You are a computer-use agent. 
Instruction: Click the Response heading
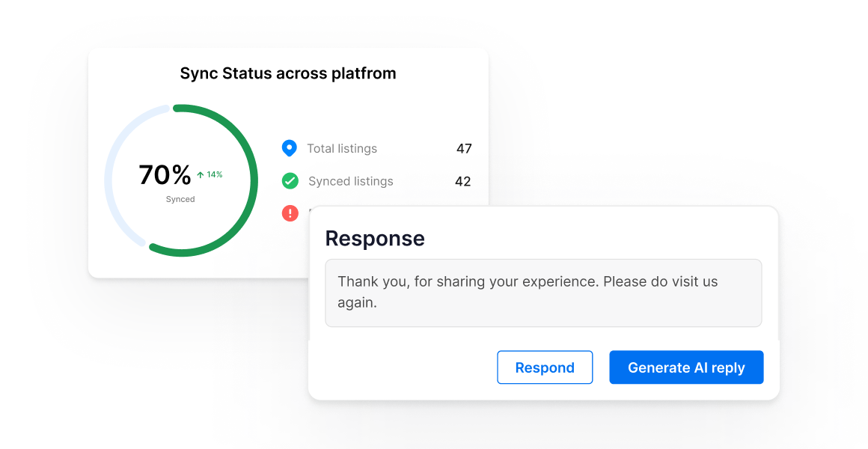point(375,238)
